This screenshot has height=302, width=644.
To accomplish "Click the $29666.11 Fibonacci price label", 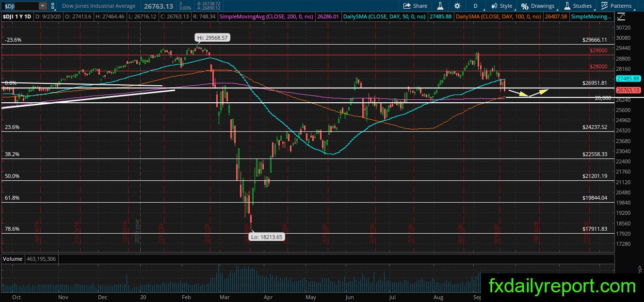I will coord(595,40).
